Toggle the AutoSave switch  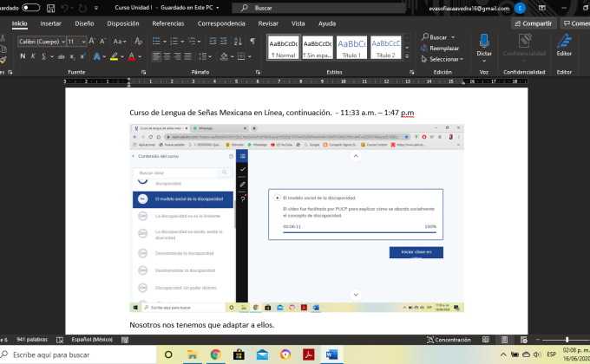[x=31, y=8]
